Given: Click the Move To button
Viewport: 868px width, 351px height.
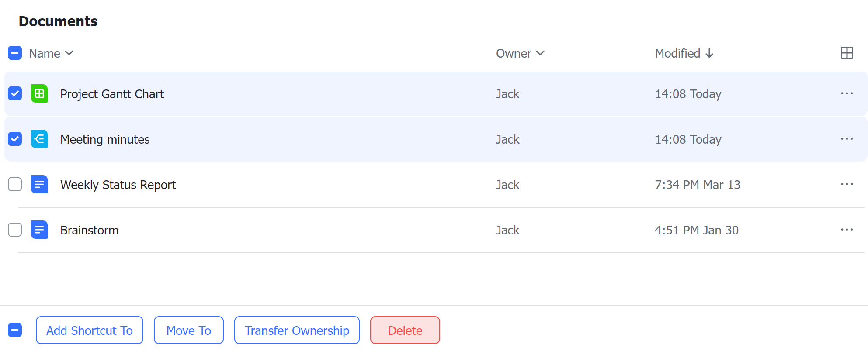Looking at the screenshot, I should pos(188,330).
